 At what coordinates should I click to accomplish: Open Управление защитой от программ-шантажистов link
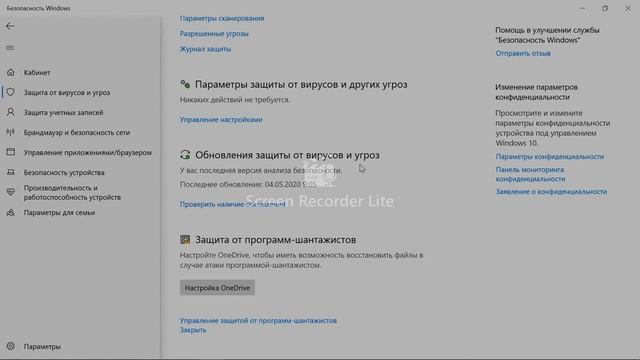click(x=258, y=320)
